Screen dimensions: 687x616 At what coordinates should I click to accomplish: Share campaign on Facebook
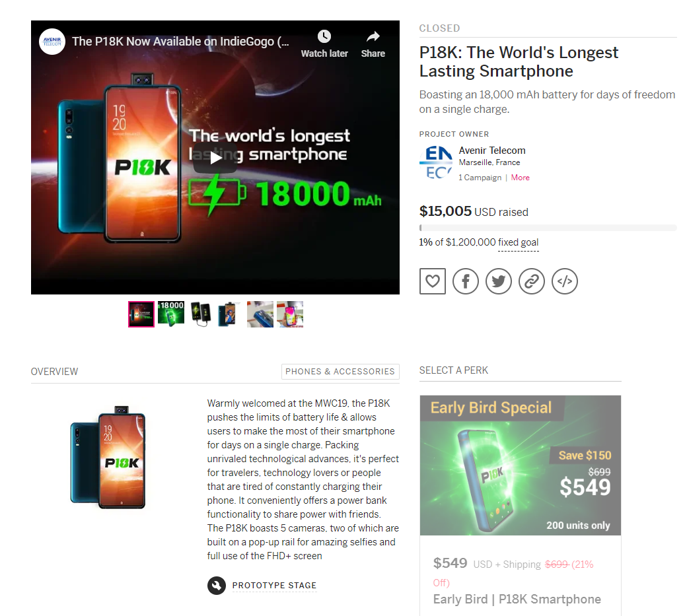tap(465, 281)
